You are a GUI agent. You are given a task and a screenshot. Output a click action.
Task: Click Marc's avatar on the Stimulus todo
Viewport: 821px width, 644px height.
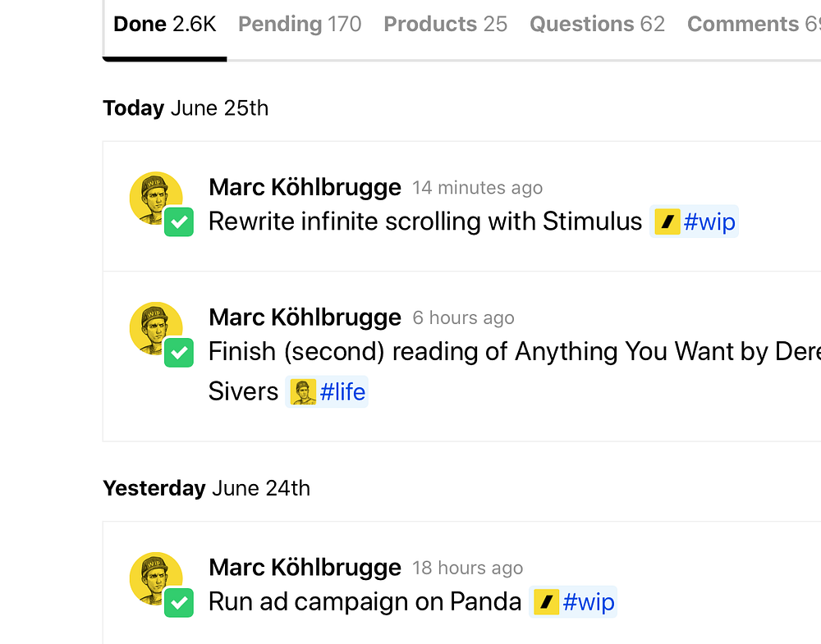pyautogui.click(x=155, y=198)
